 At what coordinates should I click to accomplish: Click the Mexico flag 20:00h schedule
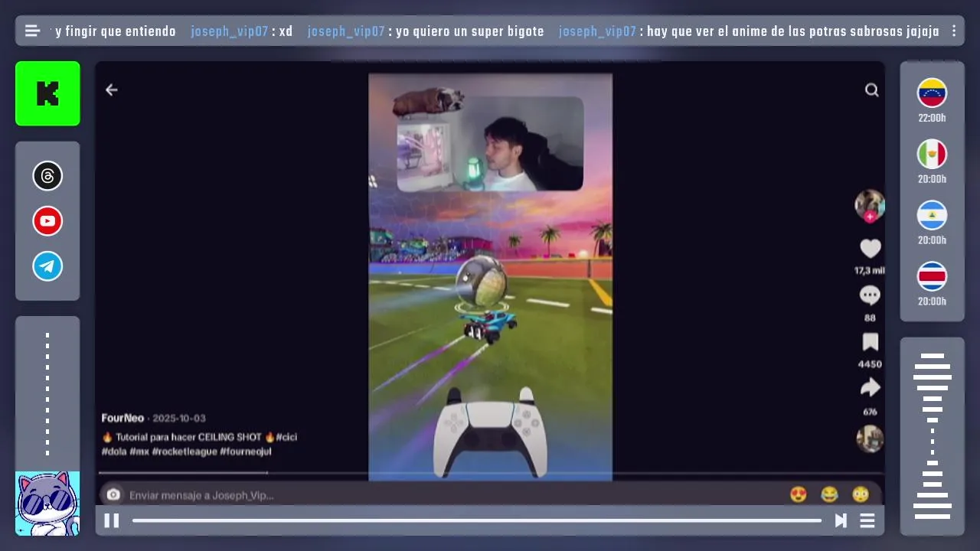click(932, 161)
